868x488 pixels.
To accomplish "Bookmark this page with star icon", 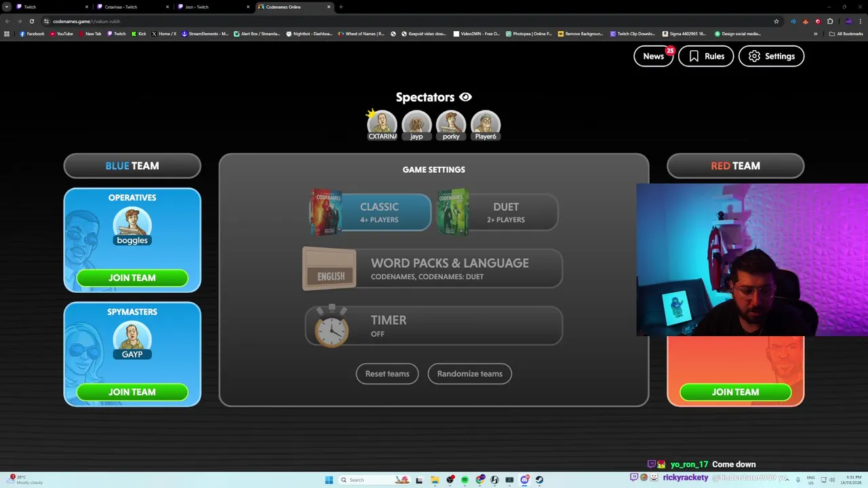I will click(776, 21).
